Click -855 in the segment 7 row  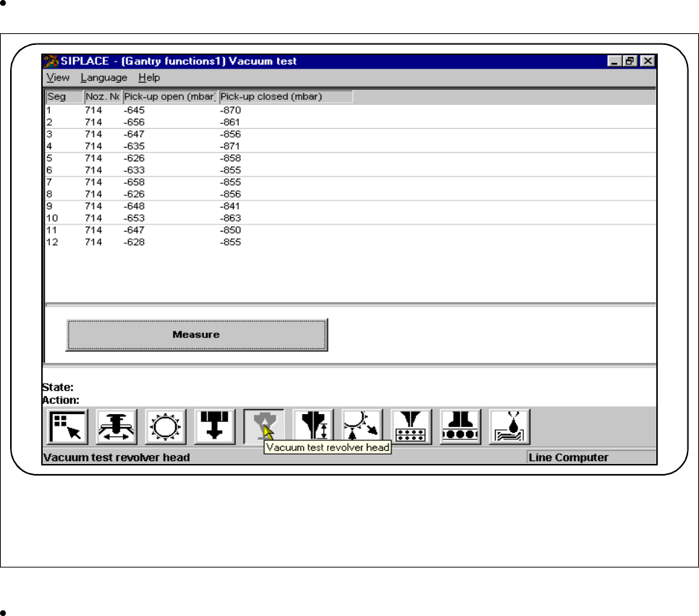click(x=231, y=182)
